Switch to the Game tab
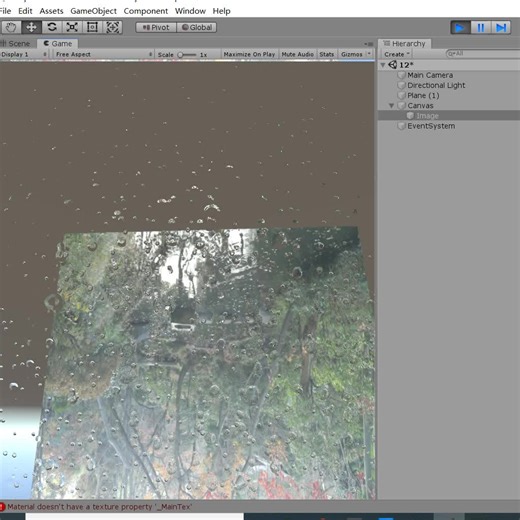The height and width of the screenshot is (520, 520). [58, 44]
